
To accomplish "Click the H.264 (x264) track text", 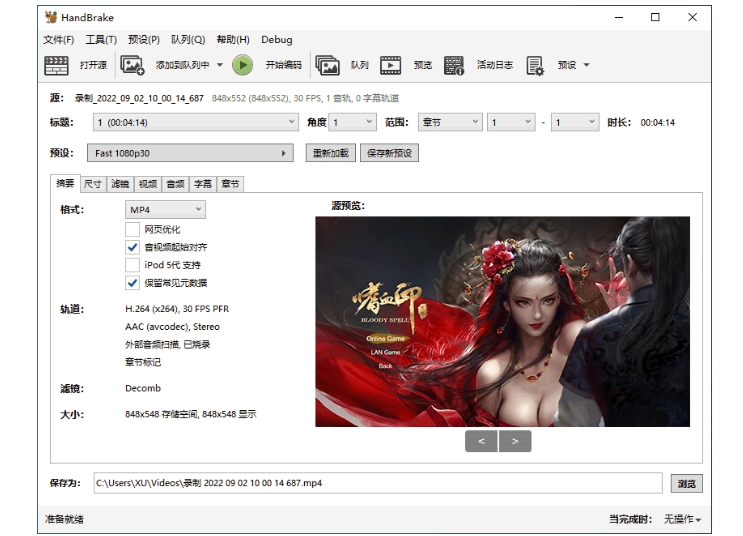I will pos(177,309).
